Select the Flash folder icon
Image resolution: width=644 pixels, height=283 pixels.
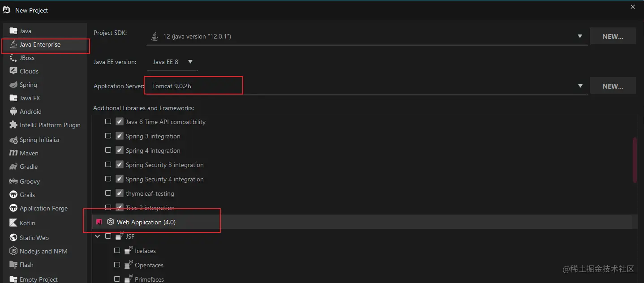pyautogui.click(x=13, y=265)
